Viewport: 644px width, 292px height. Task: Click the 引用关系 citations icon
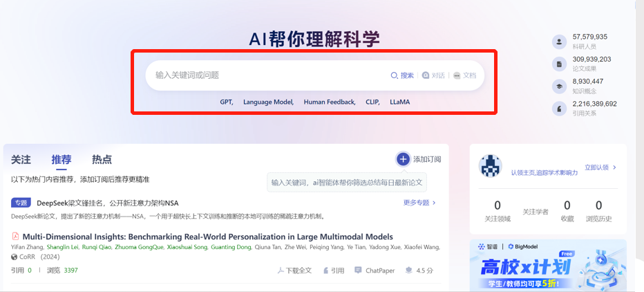(558, 109)
